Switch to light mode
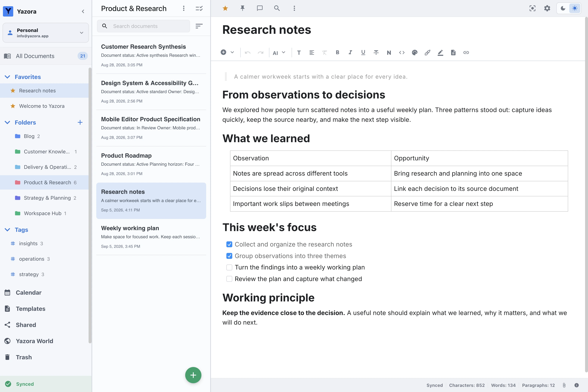This screenshot has height=392, width=588. [x=575, y=8]
